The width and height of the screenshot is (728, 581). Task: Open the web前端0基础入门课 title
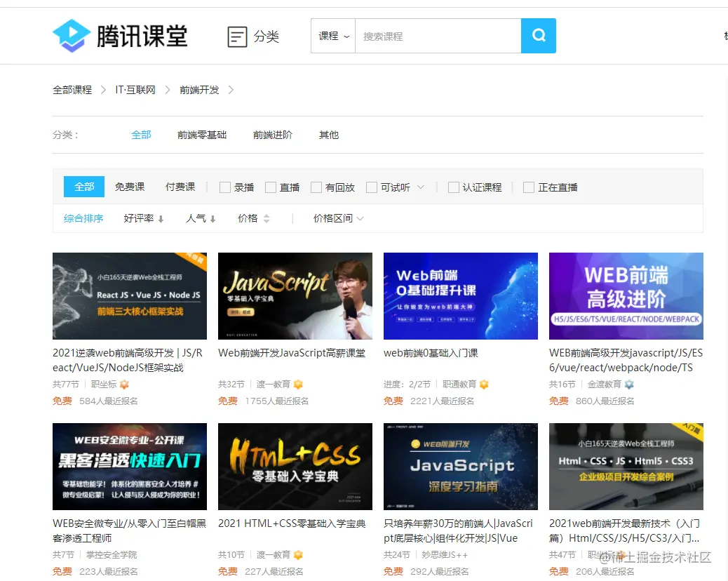[x=431, y=353]
